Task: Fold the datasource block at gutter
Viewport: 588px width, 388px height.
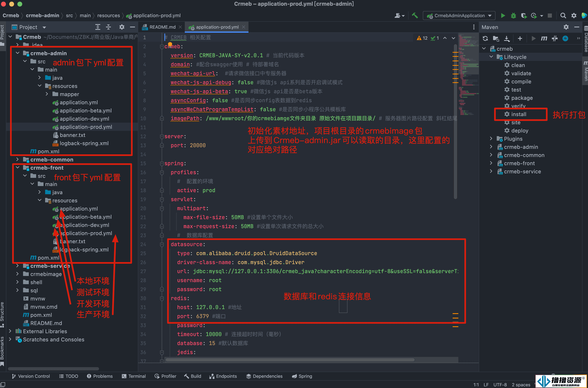Action: point(162,244)
